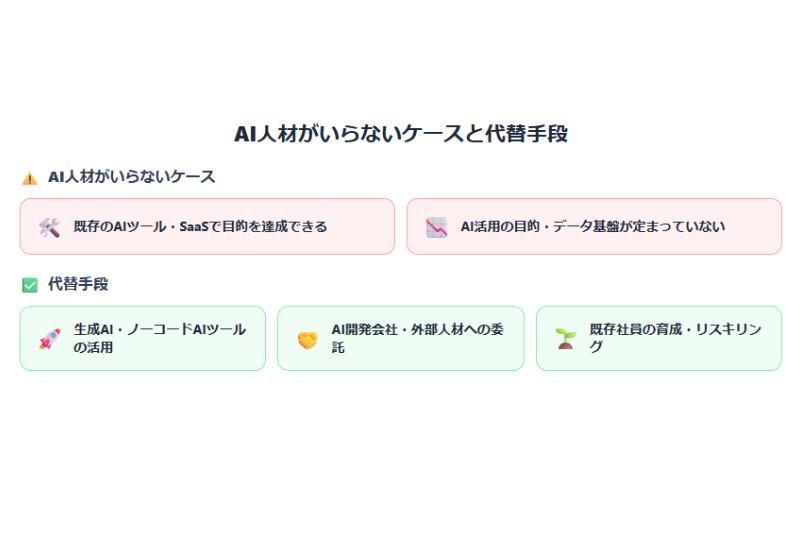
Task: Click the main title AI人材がいらないケースと代替手段
Action: click(401, 134)
